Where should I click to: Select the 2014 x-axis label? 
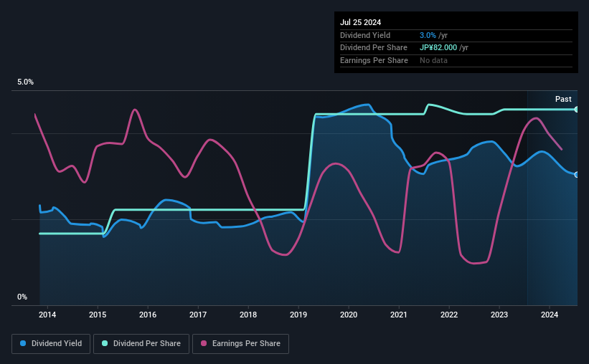pyautogui.click(x=47, y=315)
